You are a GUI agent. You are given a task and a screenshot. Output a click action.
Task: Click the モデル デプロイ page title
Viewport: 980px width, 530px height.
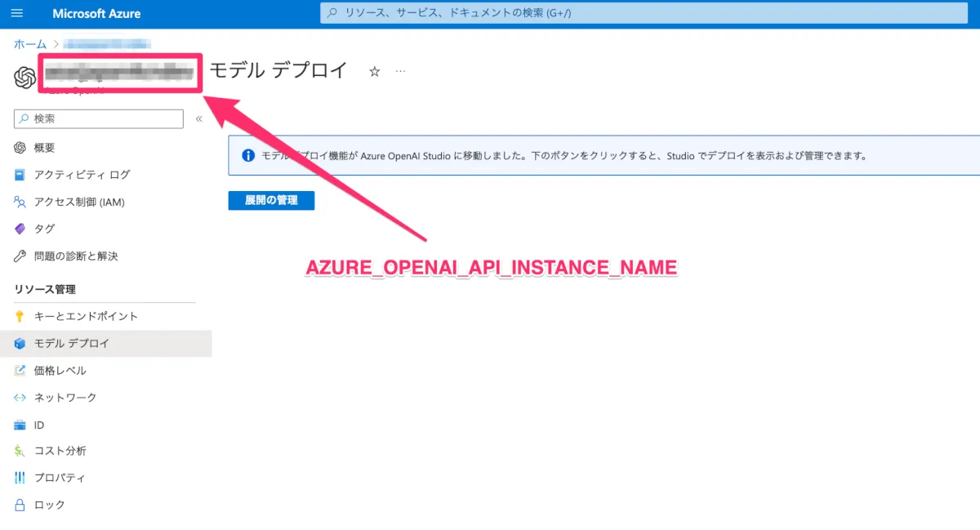[x=278, y=71]
